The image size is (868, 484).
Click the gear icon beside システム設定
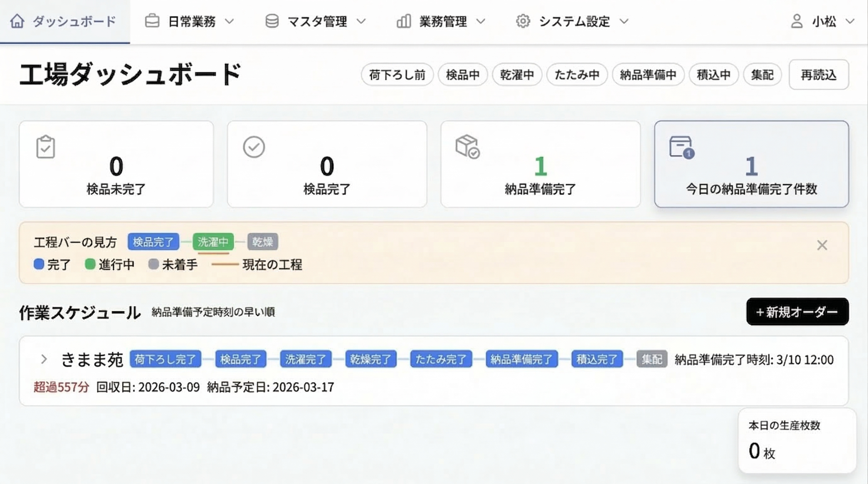point(523,21)
